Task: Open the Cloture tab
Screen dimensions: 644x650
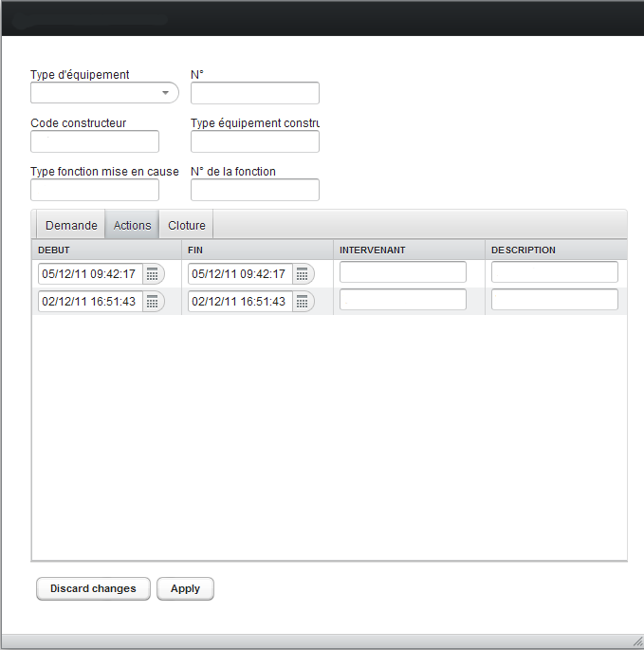Action: (187, 226)
